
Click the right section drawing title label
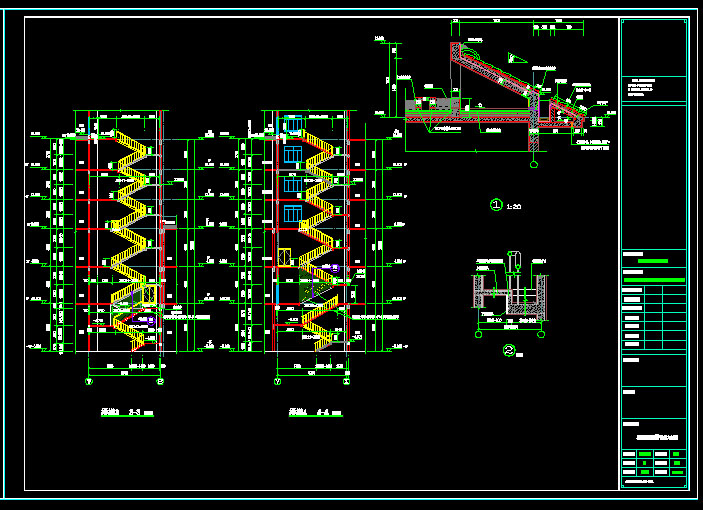point(314,412)
